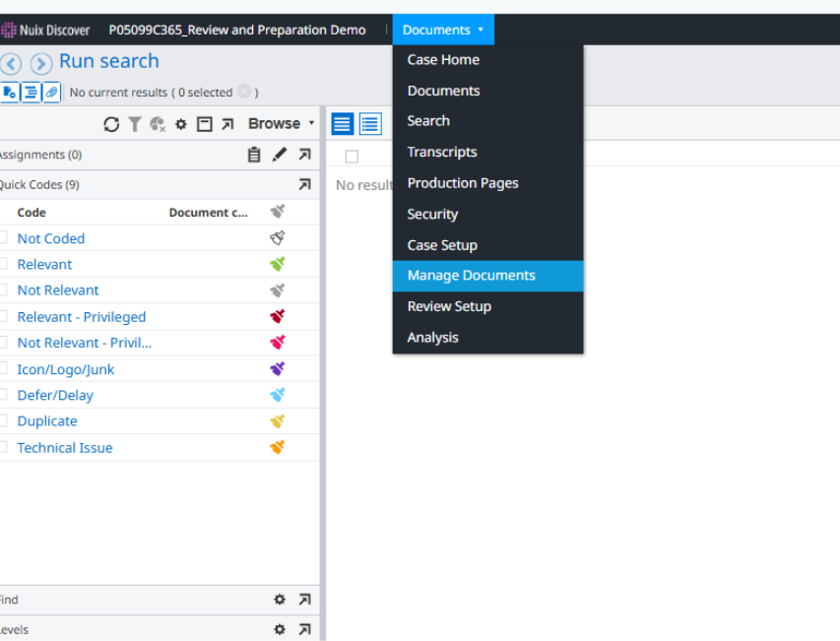840x641 pixels.
Task: Apply Not Coded paintbrush icon
Action: [278, 237]
